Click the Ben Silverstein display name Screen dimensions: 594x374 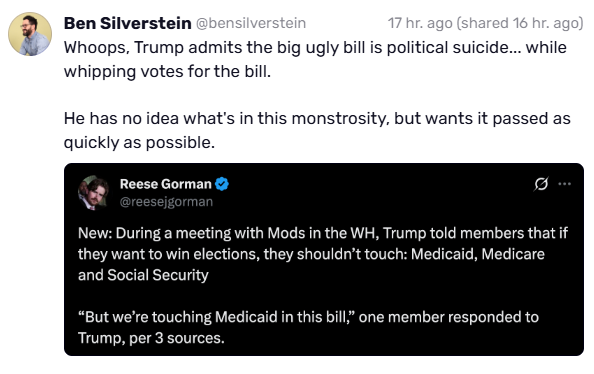click(127, 23)
